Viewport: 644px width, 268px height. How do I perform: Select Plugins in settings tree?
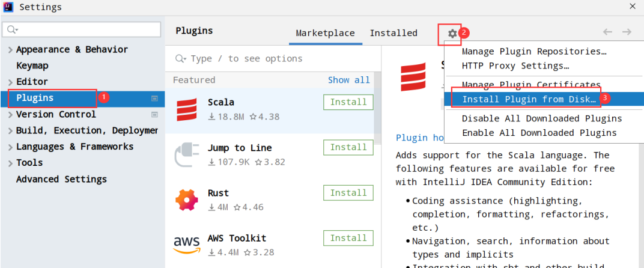82,98
